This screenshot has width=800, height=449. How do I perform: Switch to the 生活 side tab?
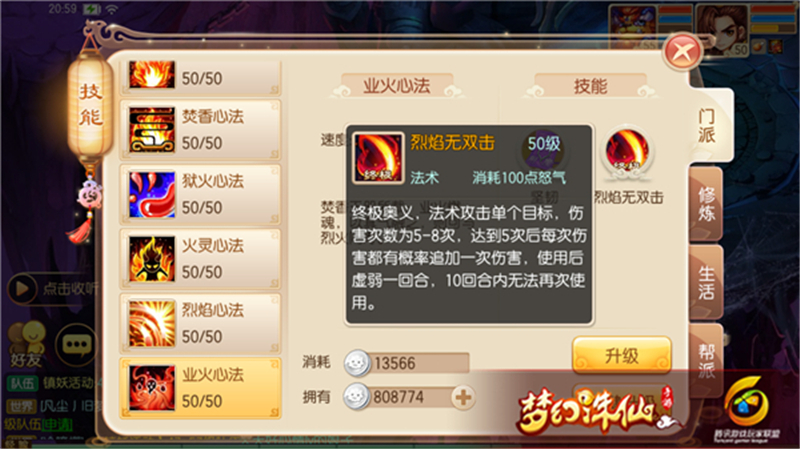click(x=706, y=282)
